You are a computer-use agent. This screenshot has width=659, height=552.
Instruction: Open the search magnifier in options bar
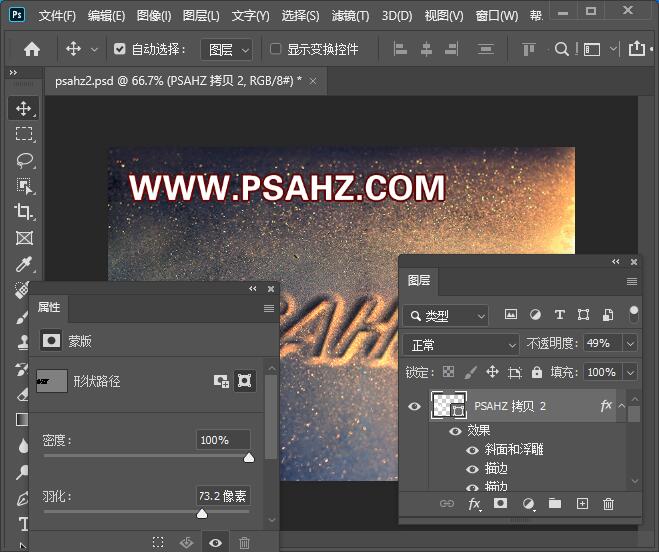pyautogui.click(x=561, y=49)
